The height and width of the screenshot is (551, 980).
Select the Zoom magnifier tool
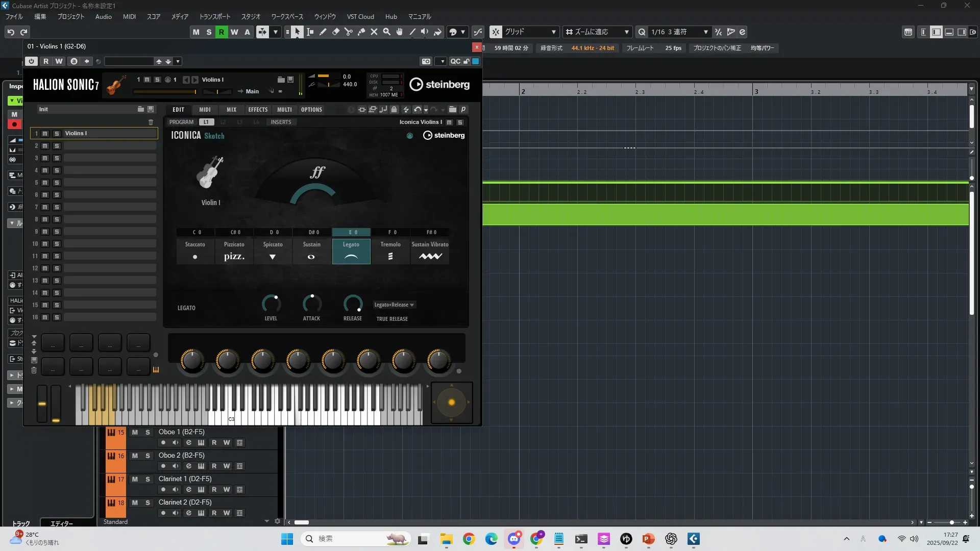point(387,32)
